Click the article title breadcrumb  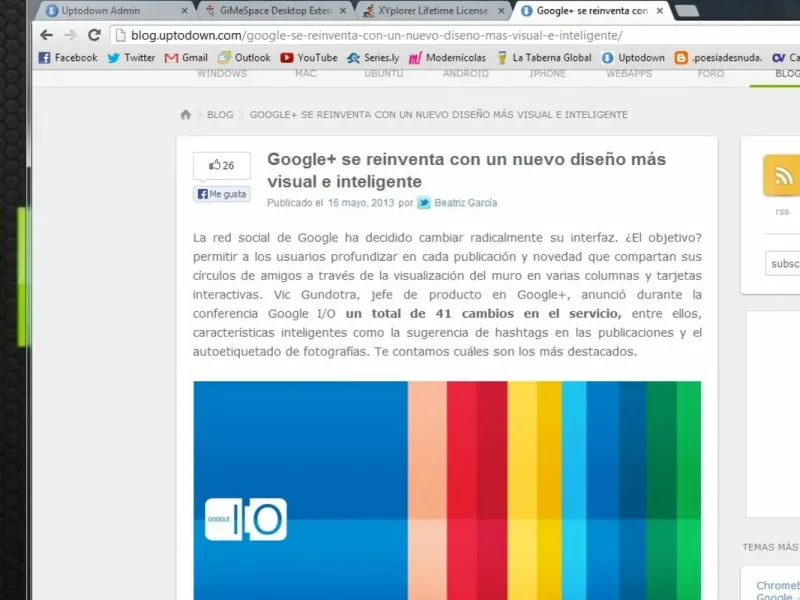tap(438, 115)
